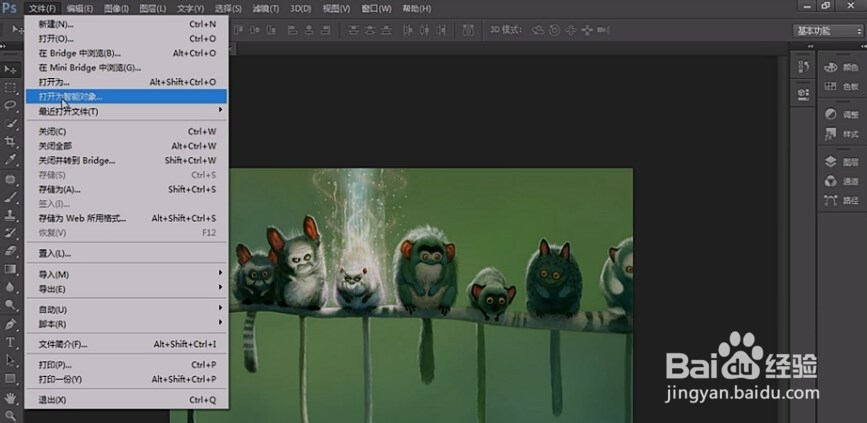Choose 退出(X) menu item
Viewport: 867px width, 423px height.
[x=126, y=400]
